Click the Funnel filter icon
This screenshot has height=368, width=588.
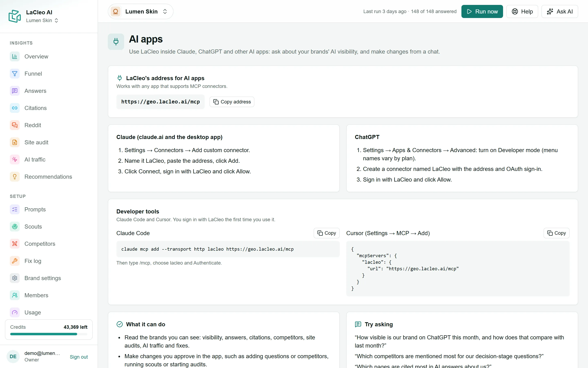14,74
